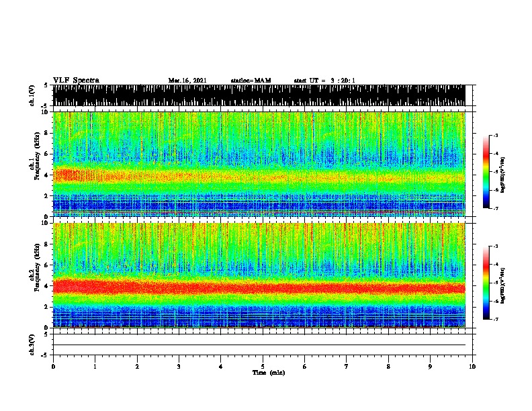Click time axis tick label "9"
The width and height of the screenshot is (532, 411).
click(x=430, y=367)
